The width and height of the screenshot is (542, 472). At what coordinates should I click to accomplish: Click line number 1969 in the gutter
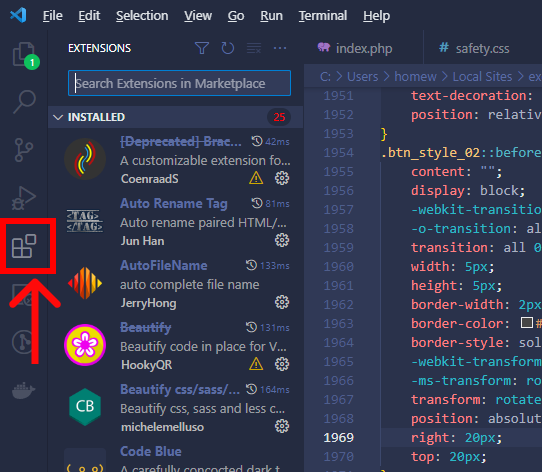point(338,438)
